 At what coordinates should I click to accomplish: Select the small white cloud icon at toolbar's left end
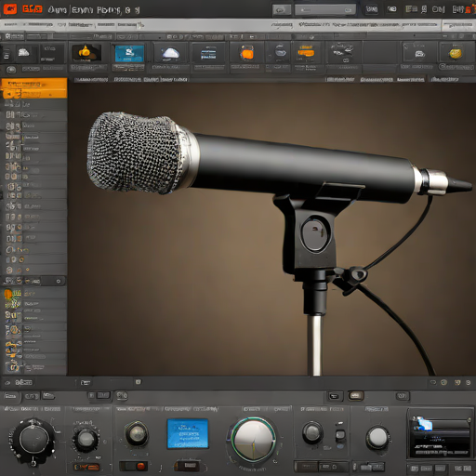23,52
